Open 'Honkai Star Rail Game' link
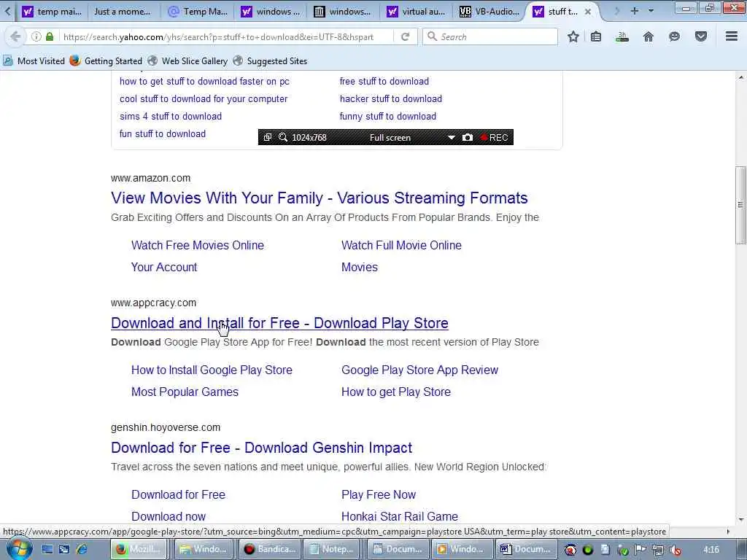 click(x=399, y=517)
